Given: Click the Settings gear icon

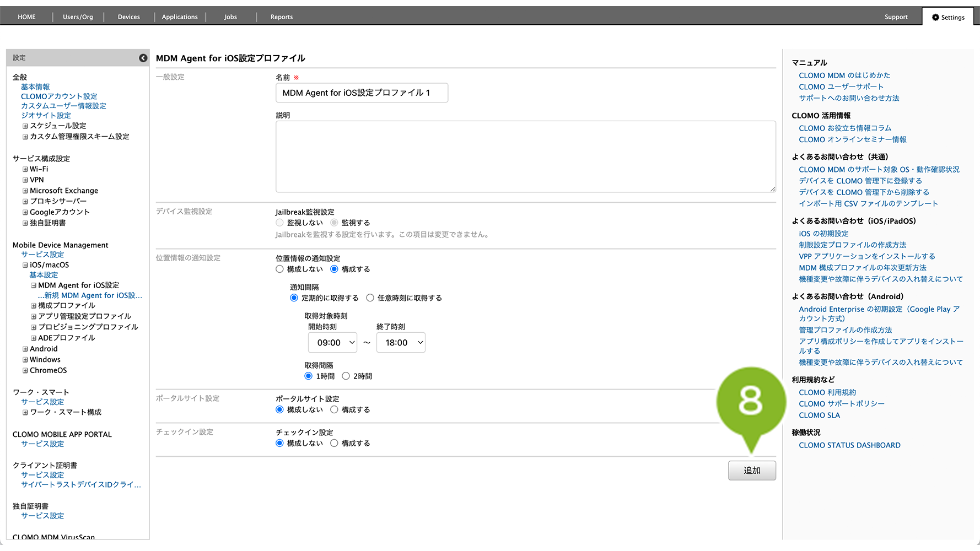Looking at the screenshot, I should [935, 18].
